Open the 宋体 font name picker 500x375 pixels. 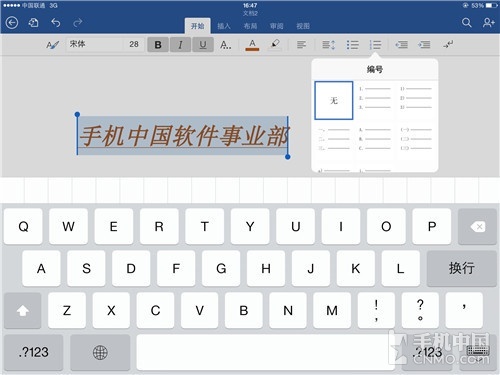pos(94,44)
